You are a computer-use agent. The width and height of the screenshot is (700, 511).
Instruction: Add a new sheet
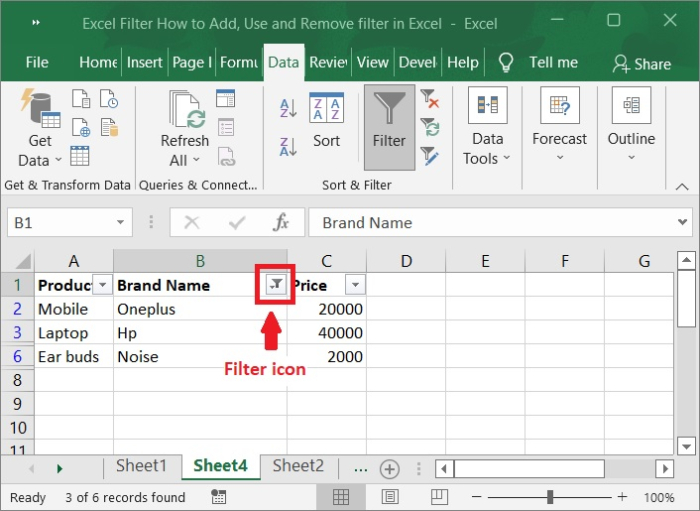[x=389, y=469]
